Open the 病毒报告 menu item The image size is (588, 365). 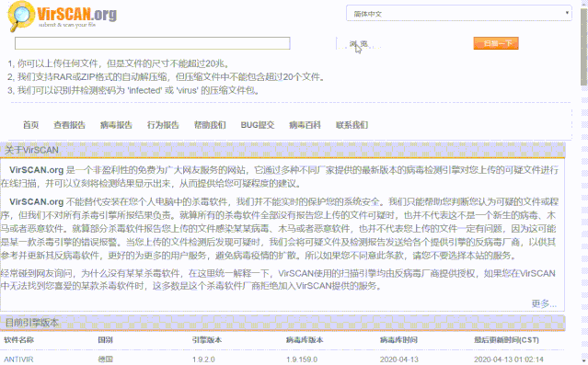point(116,125)
